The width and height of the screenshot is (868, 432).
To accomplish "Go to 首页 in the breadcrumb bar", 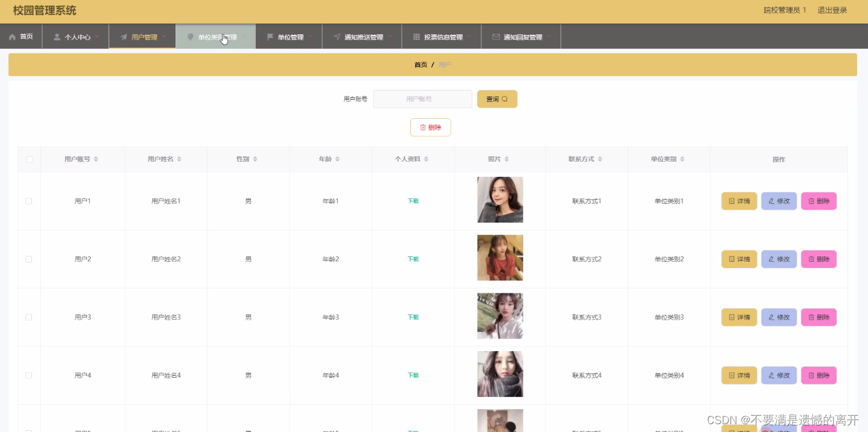I will coord(420,65).
